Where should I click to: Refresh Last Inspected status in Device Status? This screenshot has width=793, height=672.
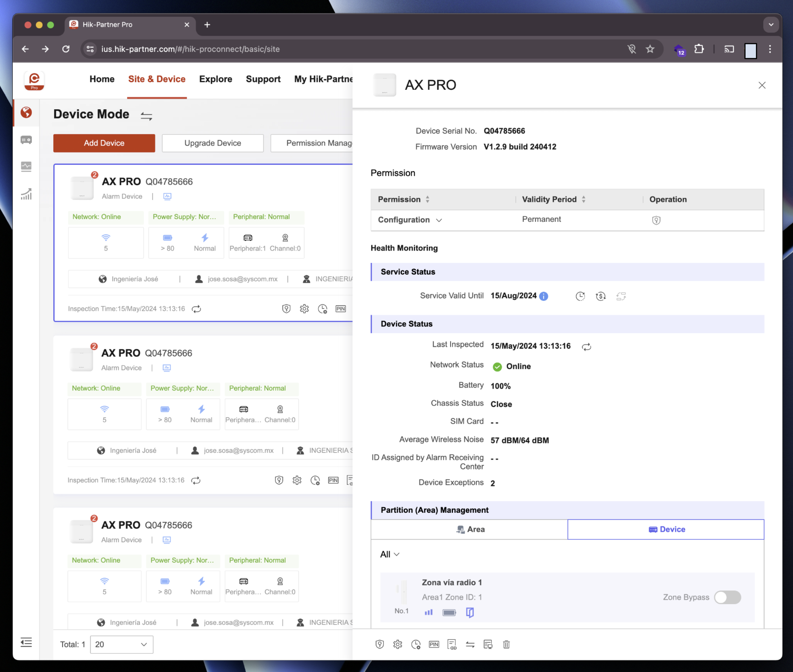[x=586, y=347]
